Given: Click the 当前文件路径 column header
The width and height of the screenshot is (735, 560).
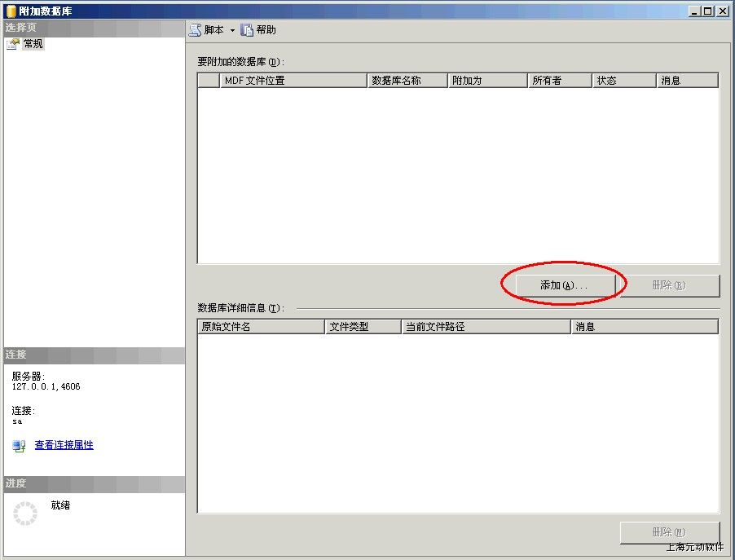Looking at the screenshot, I should pyautogui.click(x=486, y=327).
